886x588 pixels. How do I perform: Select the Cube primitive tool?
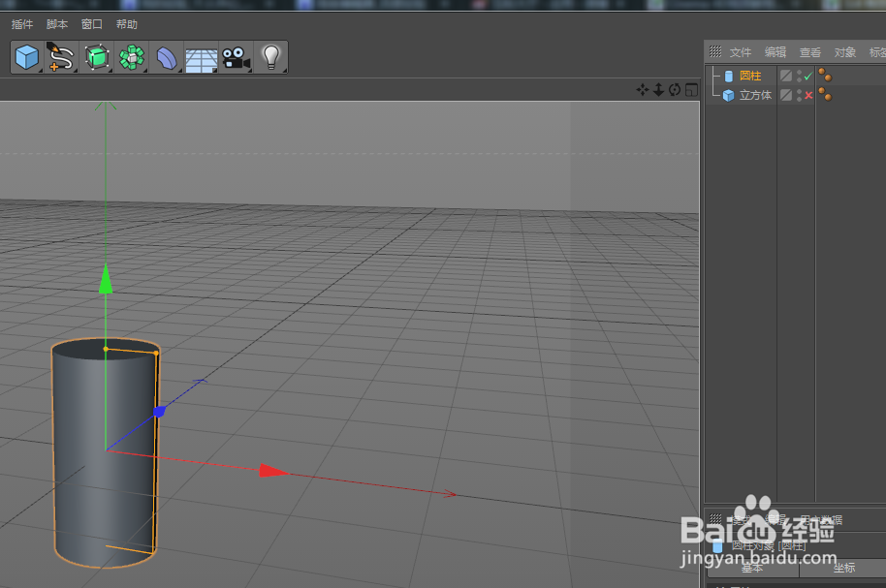click(26, 56)
